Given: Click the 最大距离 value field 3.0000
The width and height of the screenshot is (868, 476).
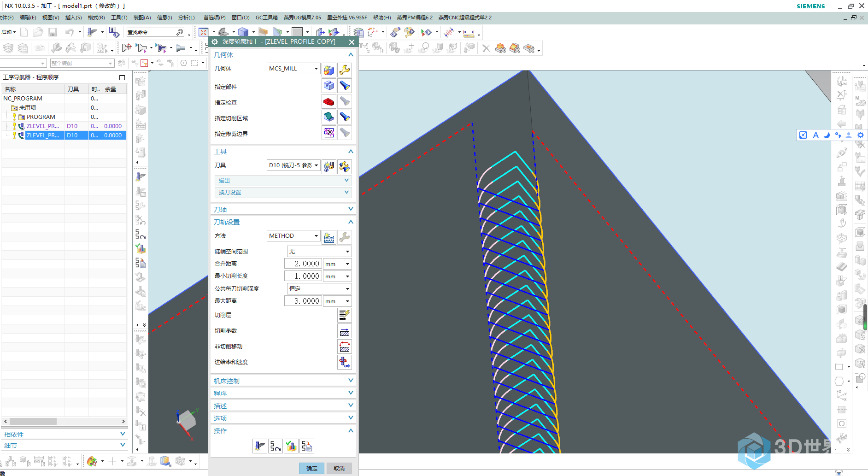Looking at the screenshot, I should 303,301.
